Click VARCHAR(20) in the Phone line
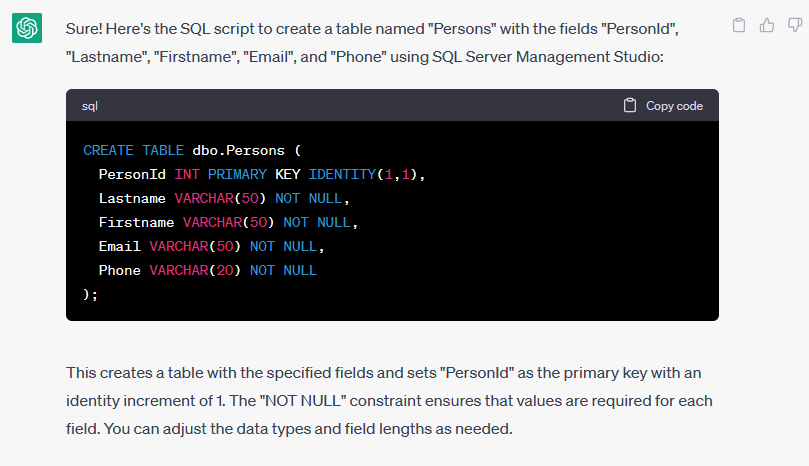Image resolution: width=809 pixels, height=466 pixels. [x=195, y=270]
